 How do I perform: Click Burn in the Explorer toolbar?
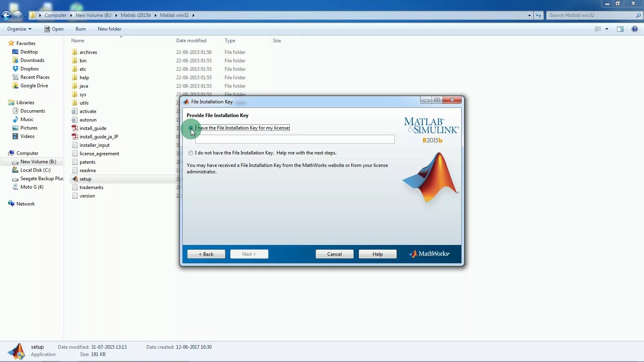pos(80,29)
